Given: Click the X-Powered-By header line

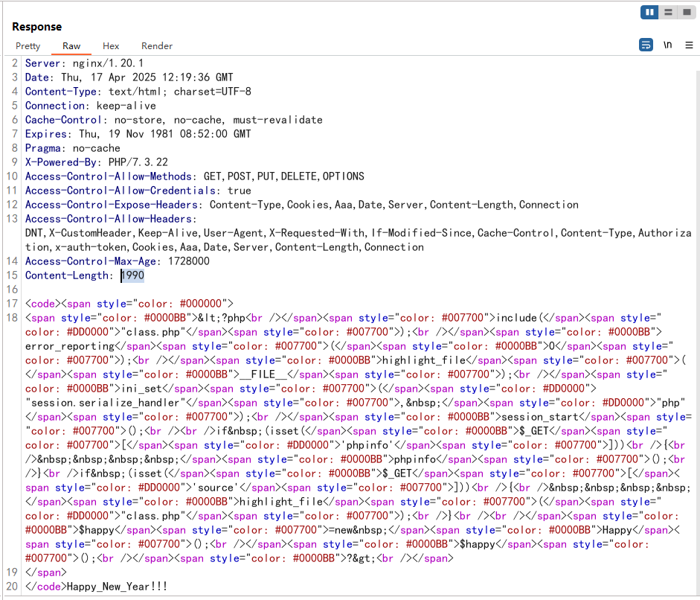Looking at the screenshot, I should click(96, 162).
